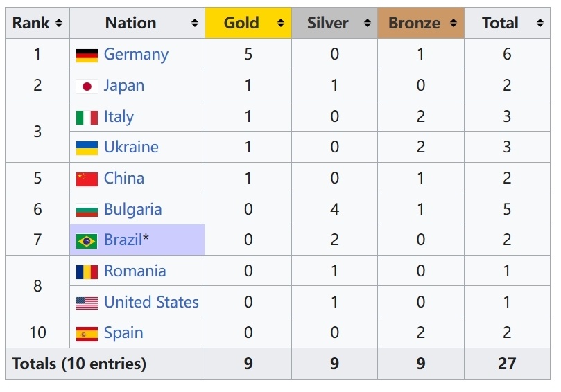
Task: Sort by Silver medal count arrows
Action: 367,24
